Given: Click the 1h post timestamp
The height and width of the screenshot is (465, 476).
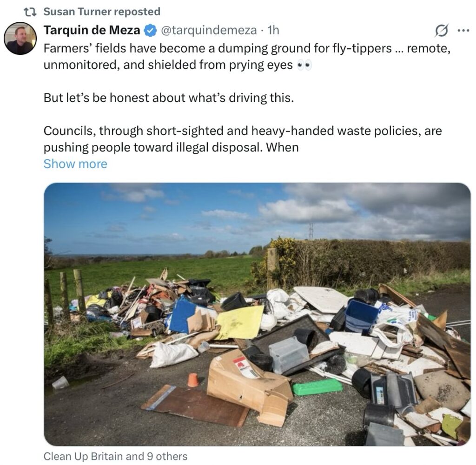Looking at the screenshot, I should pyautogui.click(x=273, y=31).
